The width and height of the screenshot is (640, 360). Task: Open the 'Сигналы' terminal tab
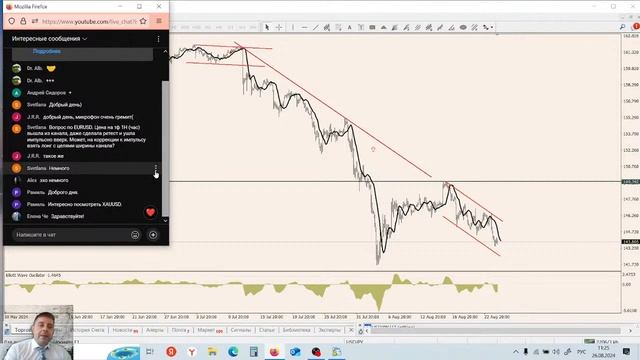[240, 330]
